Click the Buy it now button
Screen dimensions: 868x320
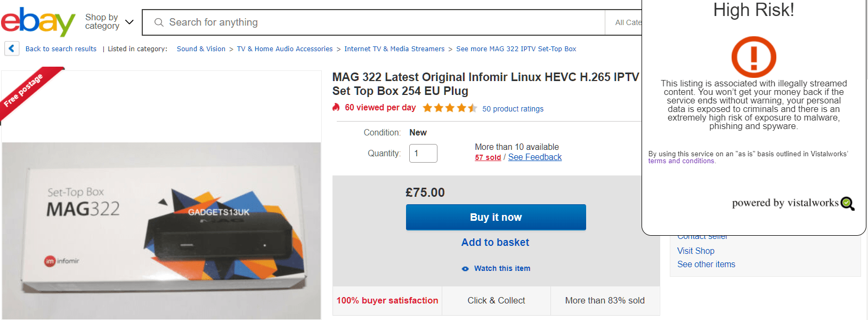(496, 217)
